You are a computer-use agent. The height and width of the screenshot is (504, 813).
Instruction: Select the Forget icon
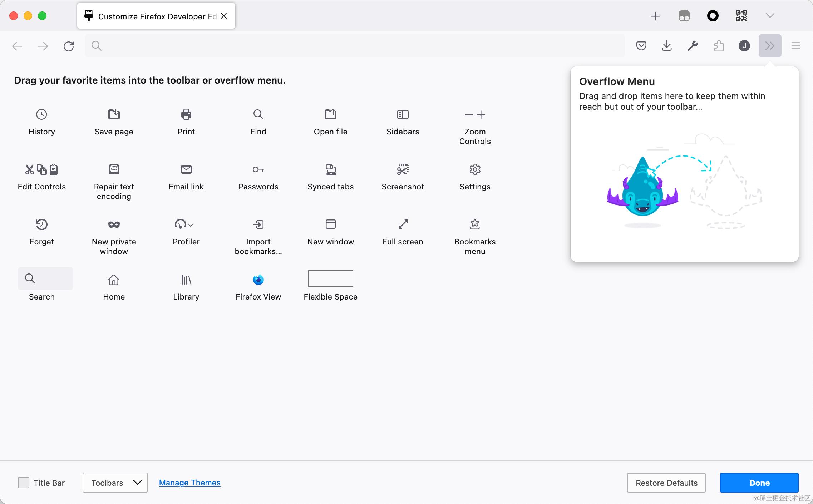click(41, 224)
